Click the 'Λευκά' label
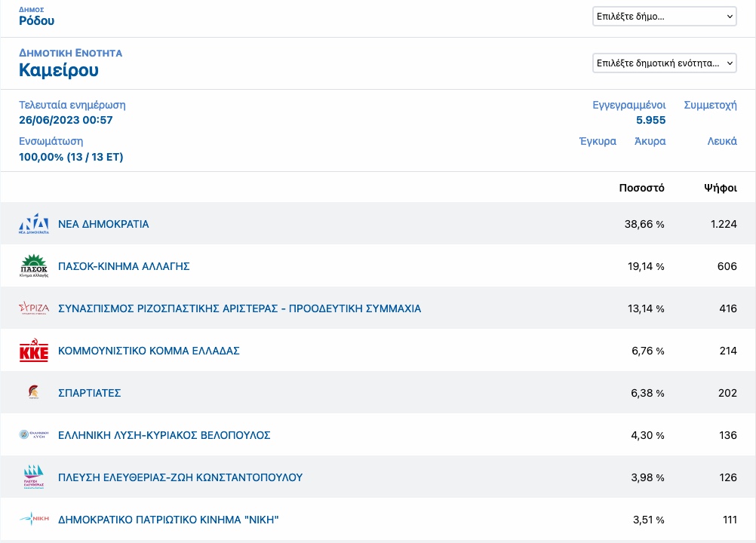Image resolution: width=756 pixels, height=543 pixels. 722,141
